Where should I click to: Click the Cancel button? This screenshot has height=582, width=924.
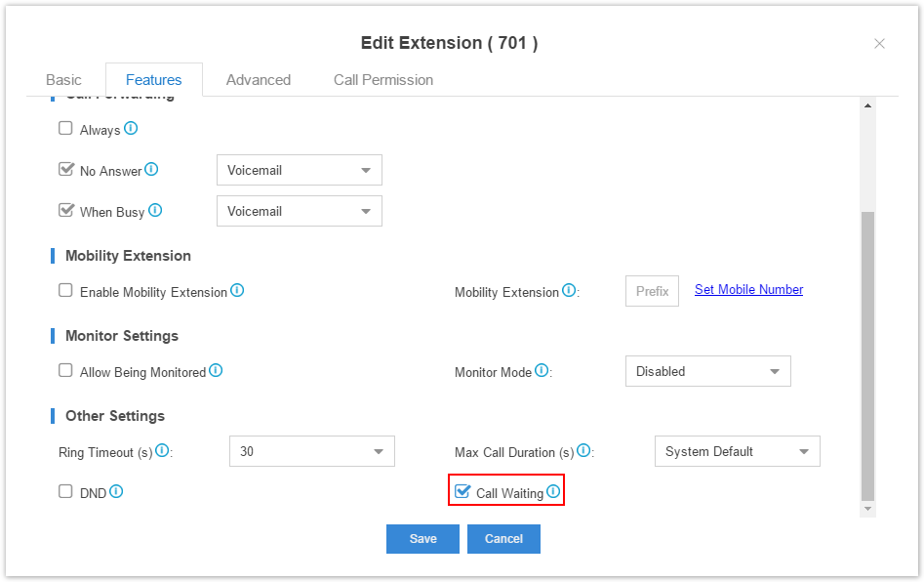tap(503, 539)
